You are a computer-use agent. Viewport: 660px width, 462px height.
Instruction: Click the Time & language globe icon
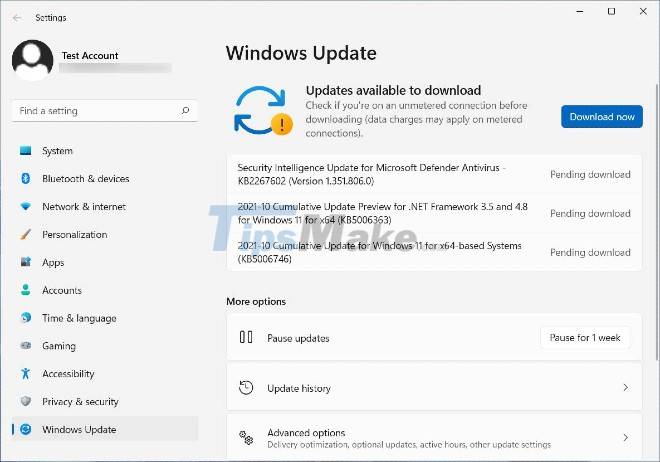(25, 318)
